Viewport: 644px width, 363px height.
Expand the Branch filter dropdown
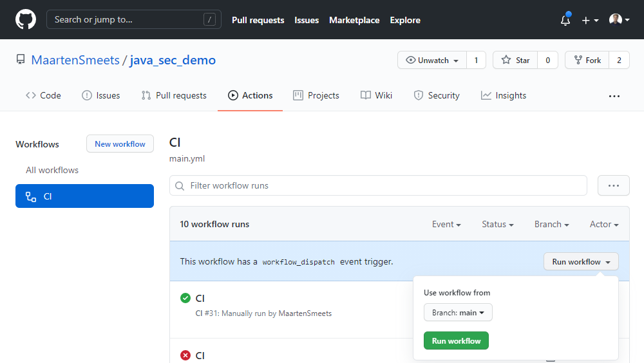tap(552, 224)
